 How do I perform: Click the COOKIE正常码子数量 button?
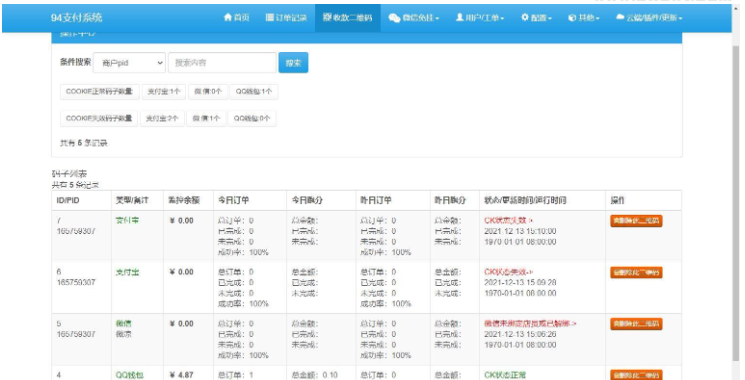pyautogui.click(x=99, y=91)
